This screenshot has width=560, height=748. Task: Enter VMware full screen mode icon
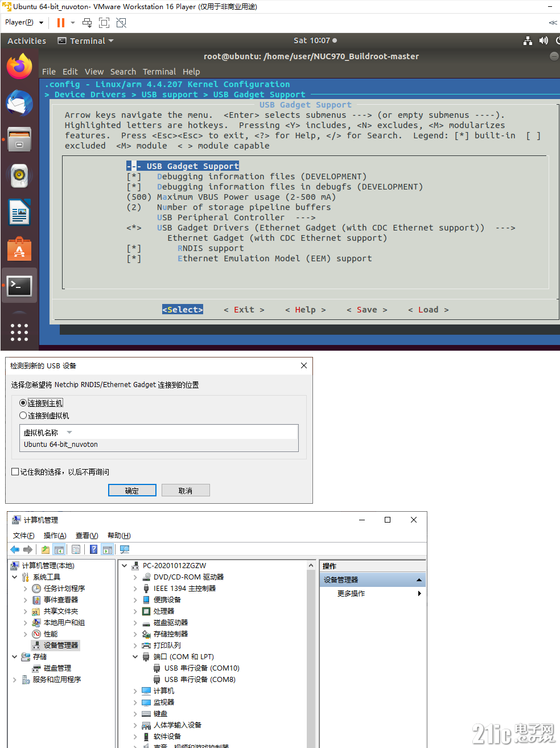(104, 23)
